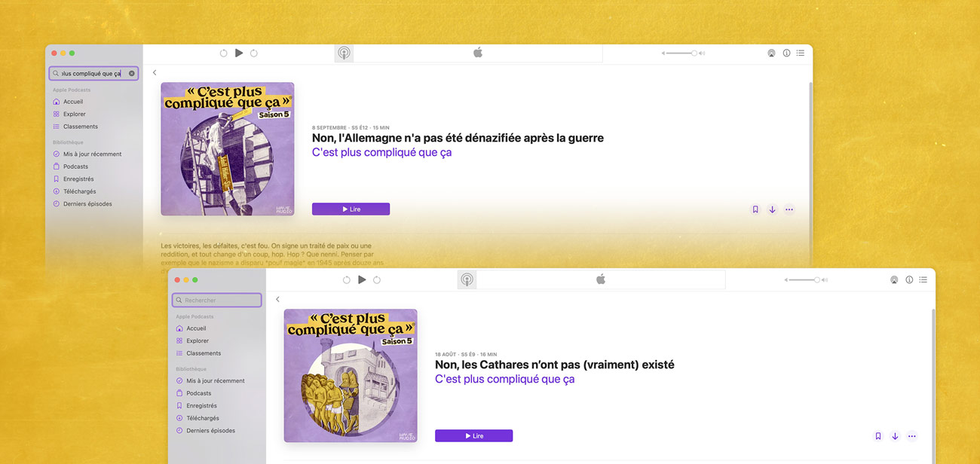Open AirPlay output in the top window
Image resolution: width=980 pixels, height=464 pixels.
[771, 53]
